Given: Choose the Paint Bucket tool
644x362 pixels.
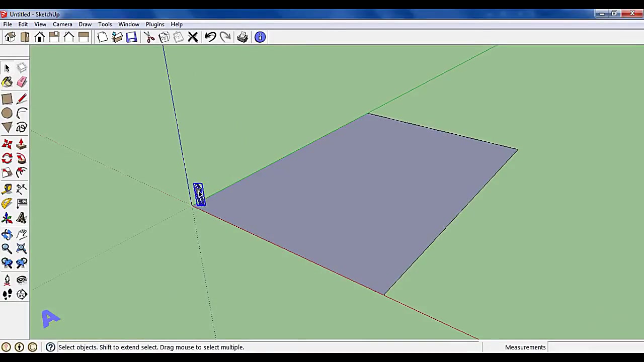Looking at the screenshot, I should pyautogui.click(x=7, y=82).
